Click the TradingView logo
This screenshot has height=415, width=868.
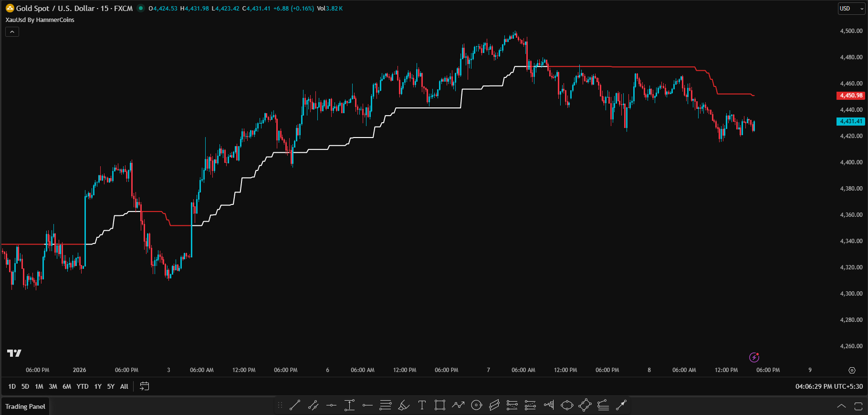click(14, 353)
